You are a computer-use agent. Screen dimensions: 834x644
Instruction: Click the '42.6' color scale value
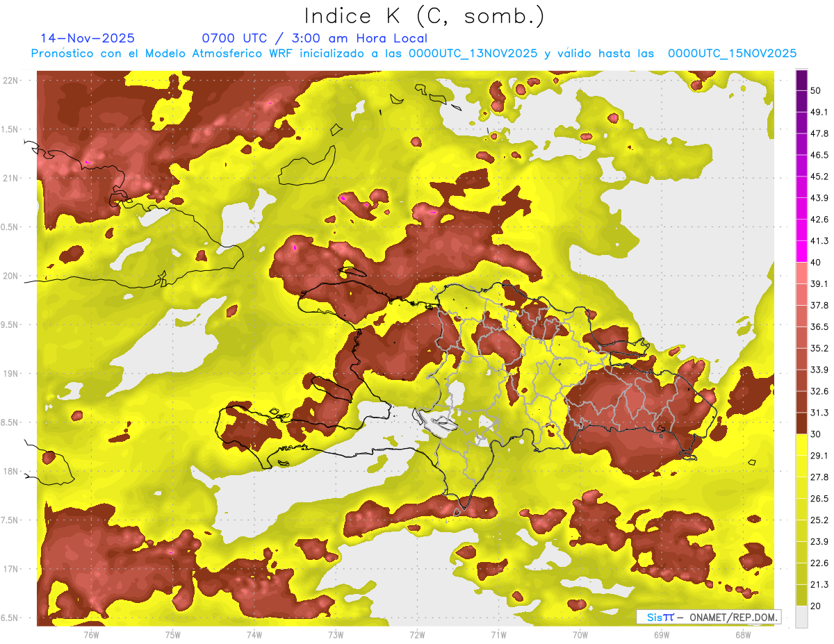coord(819,220)
